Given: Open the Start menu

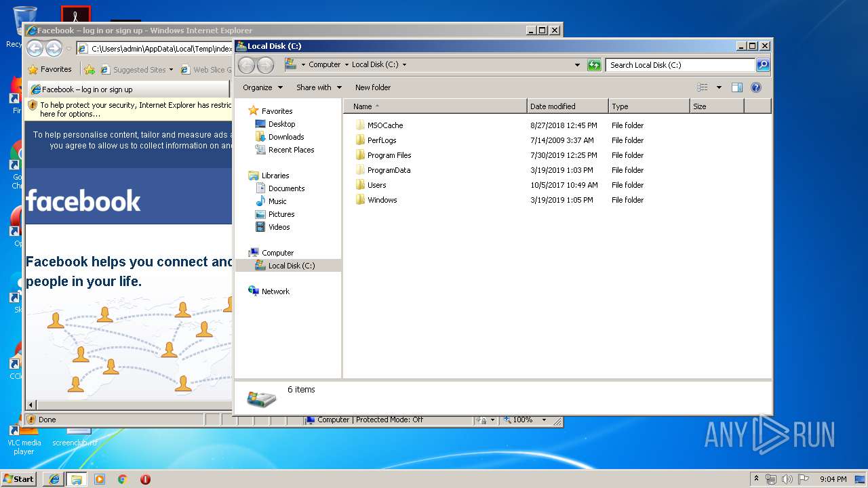Looking at the screenshot, I should (19, 479).
